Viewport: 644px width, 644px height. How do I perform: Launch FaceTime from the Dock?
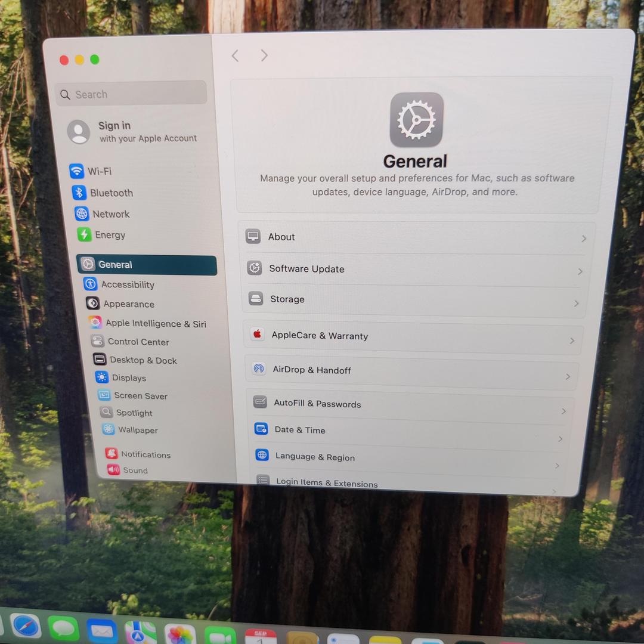(x=220, y=636)
